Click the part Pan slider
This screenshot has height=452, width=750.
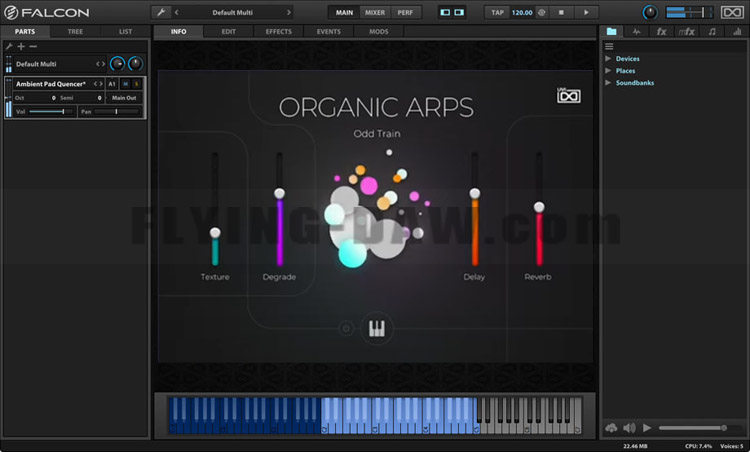(116, 111)
